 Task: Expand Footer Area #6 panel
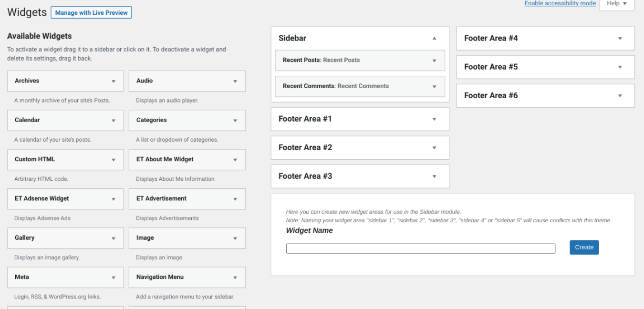click(620, 96)
